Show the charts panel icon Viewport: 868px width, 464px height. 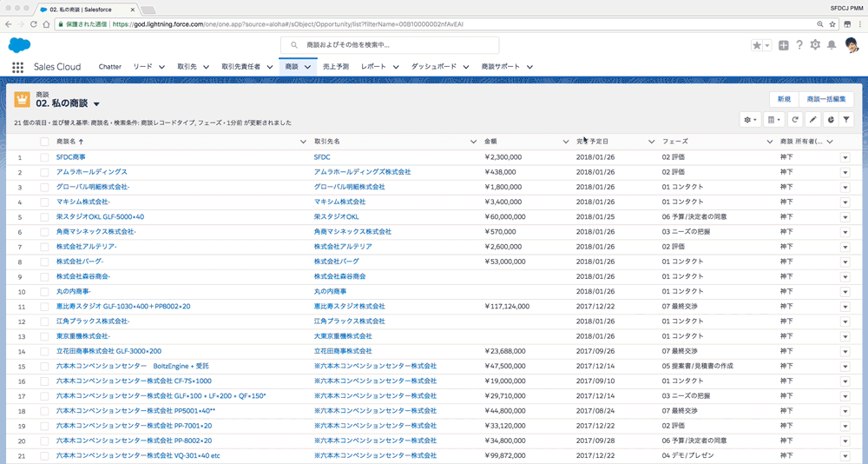(x=831, y=119)
